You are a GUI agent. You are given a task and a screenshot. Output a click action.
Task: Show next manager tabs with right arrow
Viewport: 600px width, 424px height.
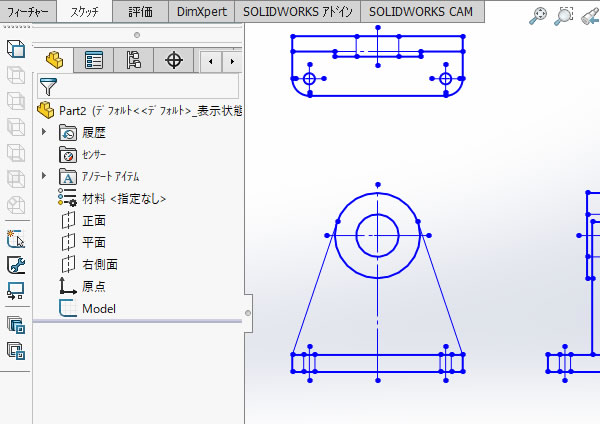click(x=232, y=61)
